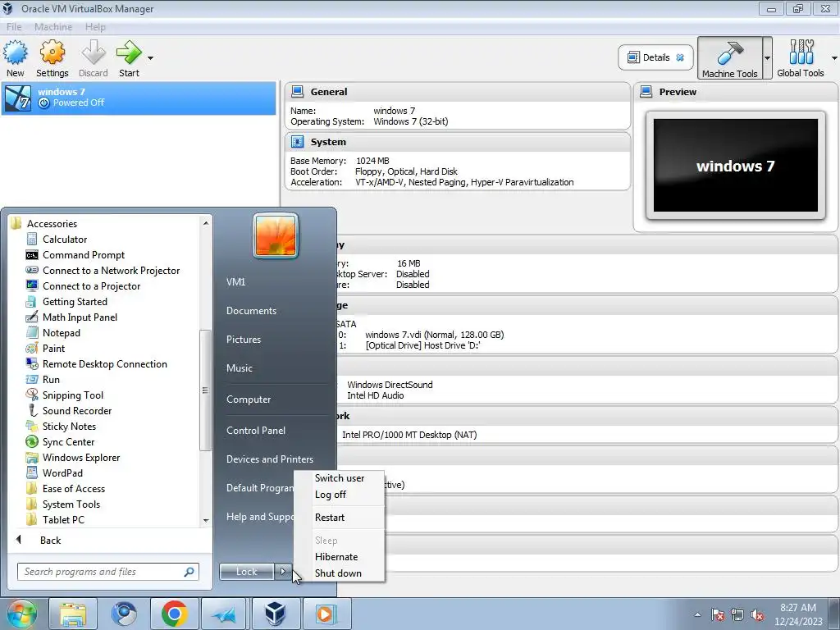The image size is (840, 630).
Task: Open Devices and Printers
Action: [x=269, y=459]
